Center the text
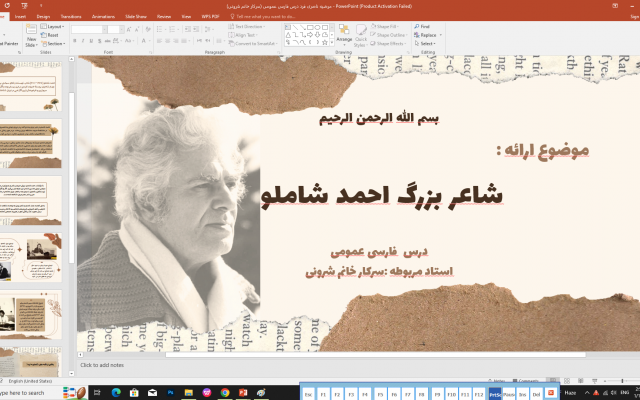 (168, 41)
